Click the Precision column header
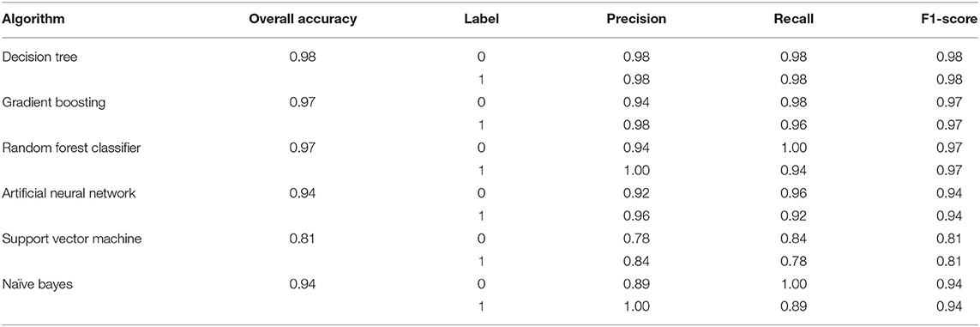980x327 pixels. [x=636, y=19]
